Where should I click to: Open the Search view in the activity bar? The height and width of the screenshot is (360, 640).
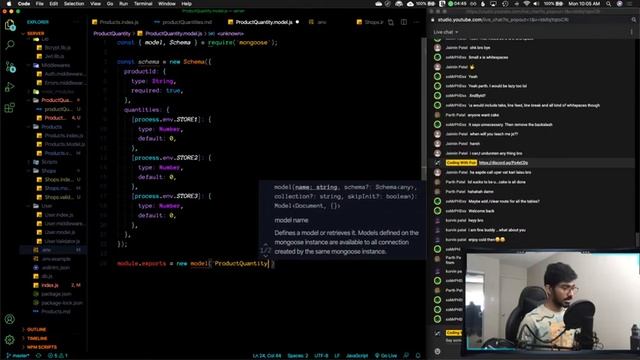point(10,45)
